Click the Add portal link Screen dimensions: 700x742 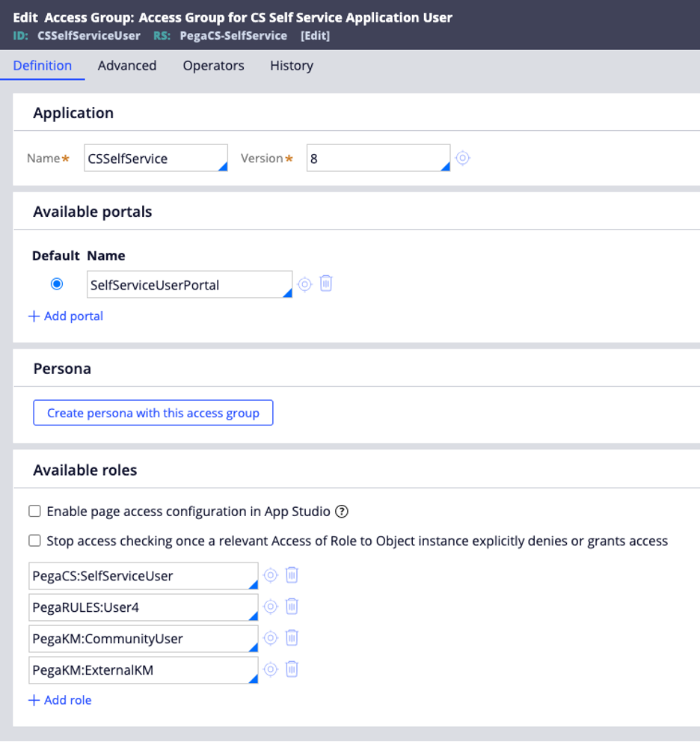pos(66,316)
